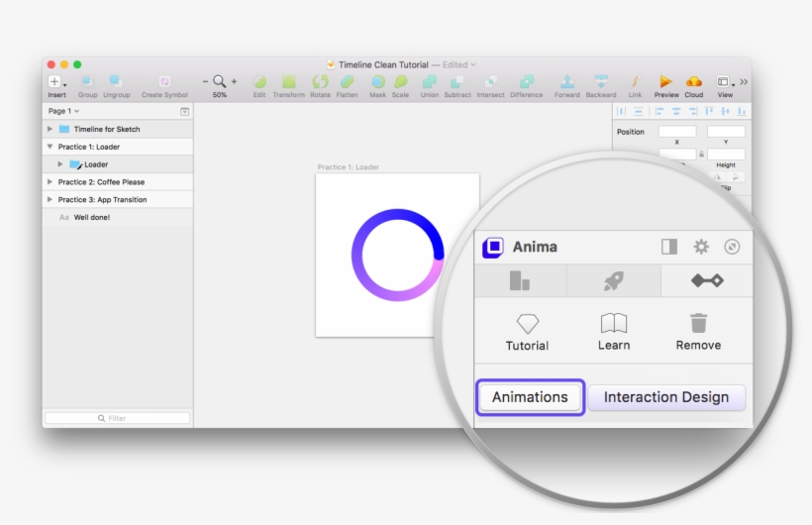Click distribute horizontally icon in inspector

point(621,111)
